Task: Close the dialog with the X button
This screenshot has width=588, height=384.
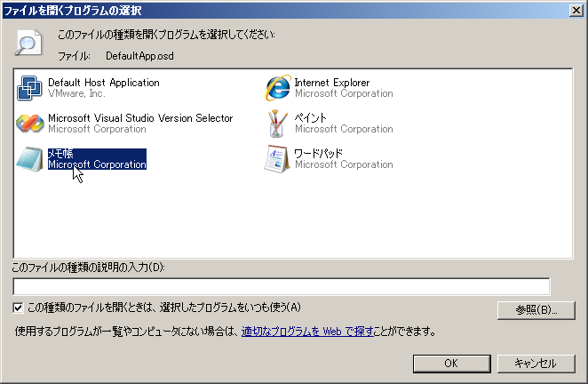Action: pos(576,10)
